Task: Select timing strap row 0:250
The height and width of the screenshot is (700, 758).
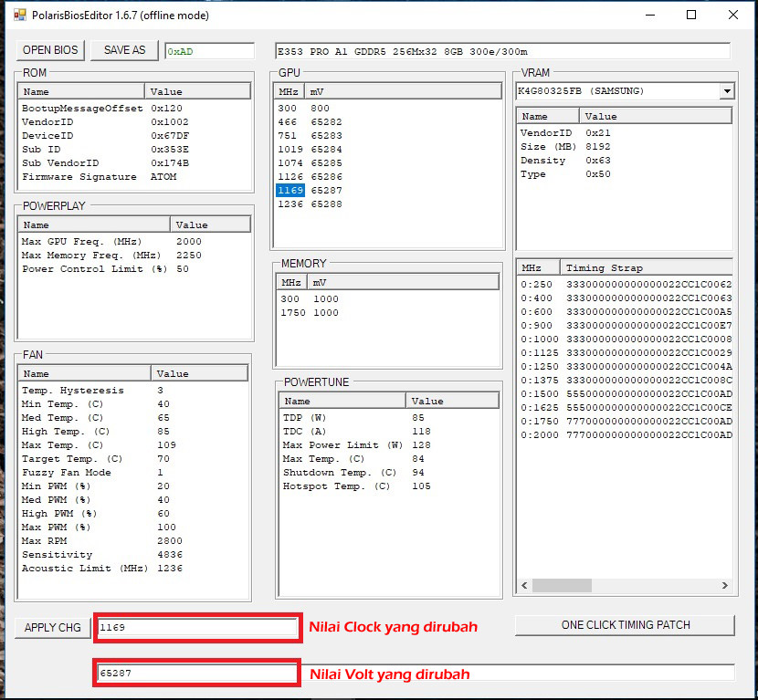Action: tap(626, 285)
